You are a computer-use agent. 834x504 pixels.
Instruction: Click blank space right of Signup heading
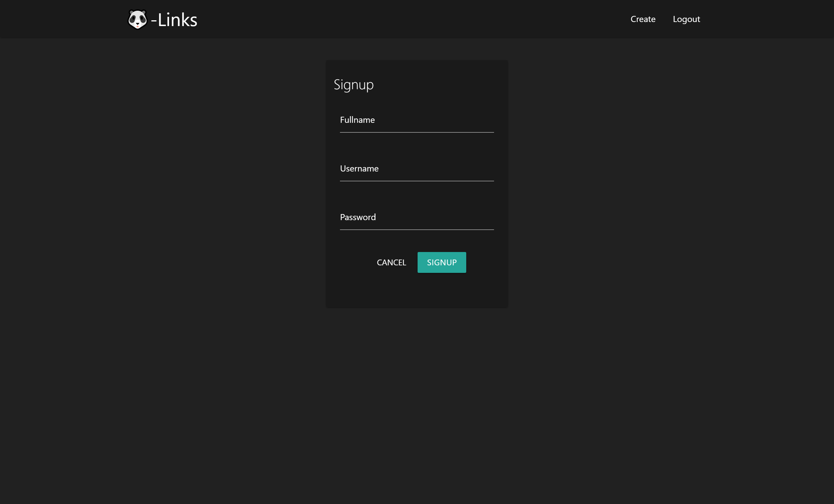(x=447, y=85)
